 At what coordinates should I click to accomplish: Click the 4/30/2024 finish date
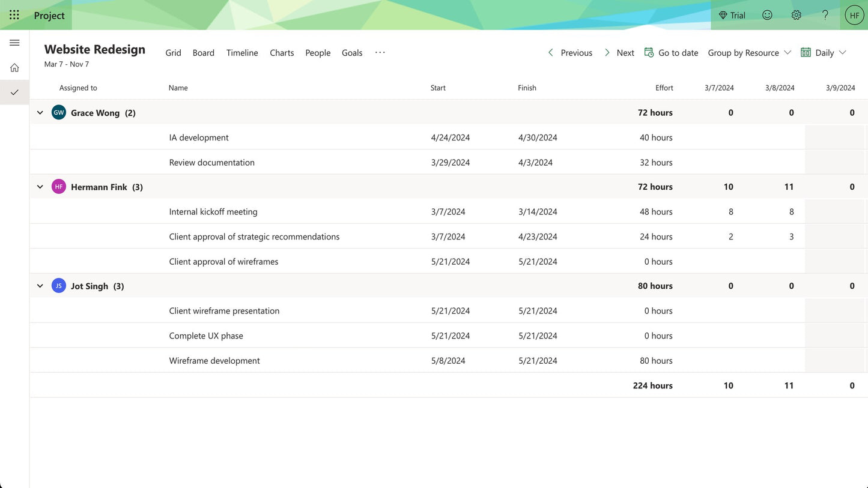click(538, 137)
